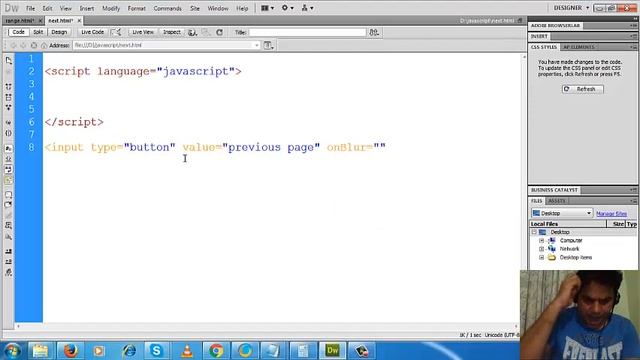Switch to the Assets tab
The image size is (640, 360).
tap(556, 201)
